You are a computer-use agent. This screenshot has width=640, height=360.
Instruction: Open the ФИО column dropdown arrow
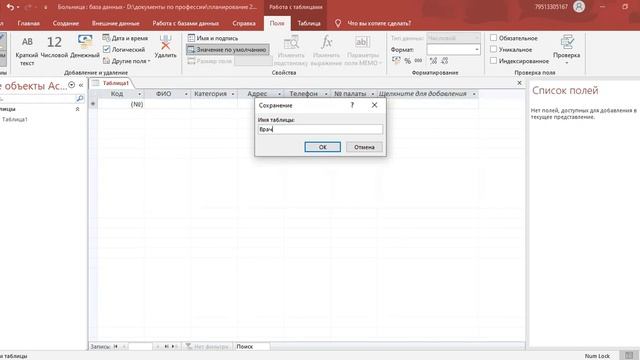coord(186,94)
